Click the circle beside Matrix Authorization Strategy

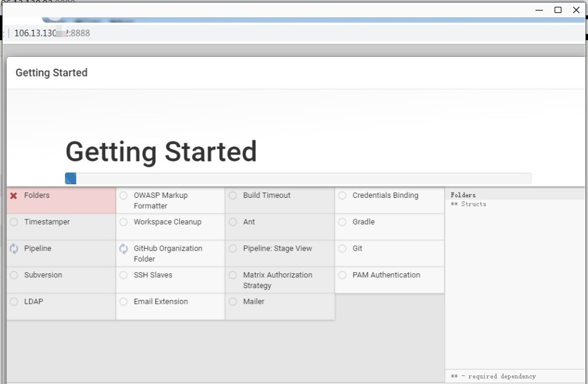click(233, 275)
